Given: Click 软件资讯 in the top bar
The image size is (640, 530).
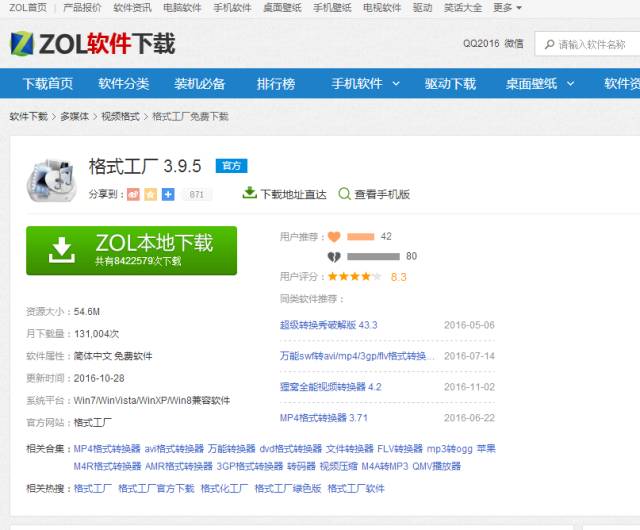Looking at the screenshot, I should [132, 7].
